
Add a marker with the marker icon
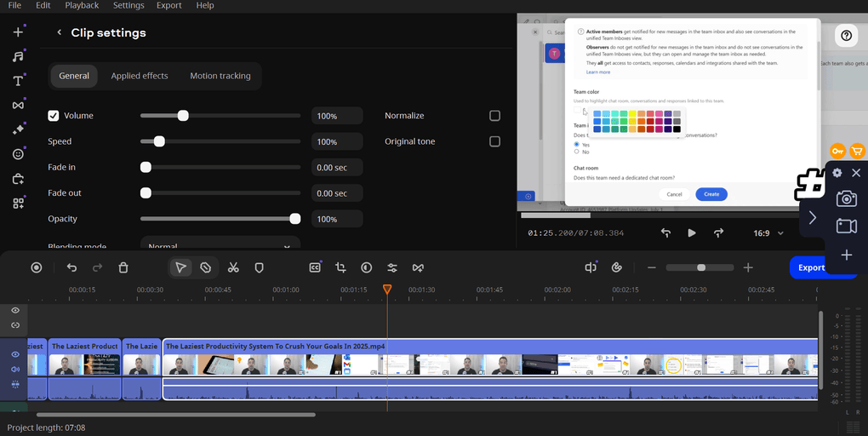pyautogui.click(x=259, y=267)
